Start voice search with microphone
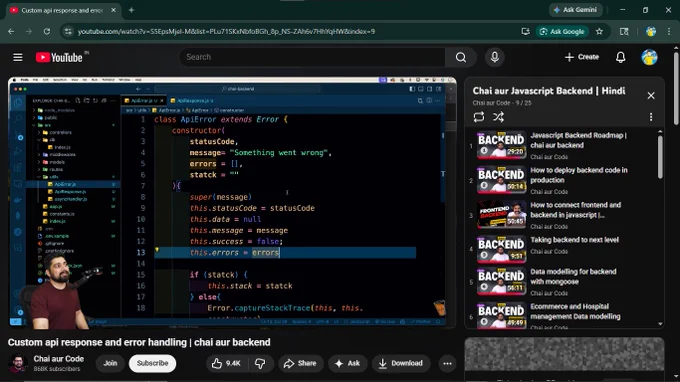The width and height of the screenshot is (680, 382). point(494,57)
